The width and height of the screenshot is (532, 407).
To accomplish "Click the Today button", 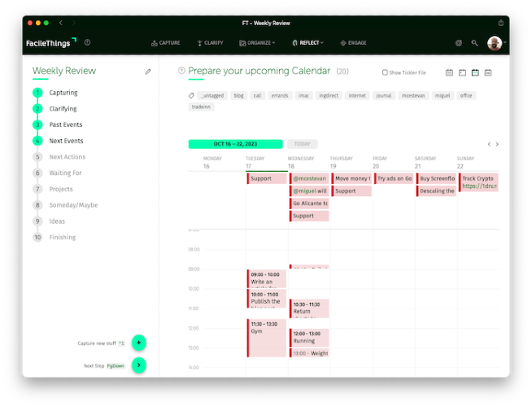I will coord(302,144).
